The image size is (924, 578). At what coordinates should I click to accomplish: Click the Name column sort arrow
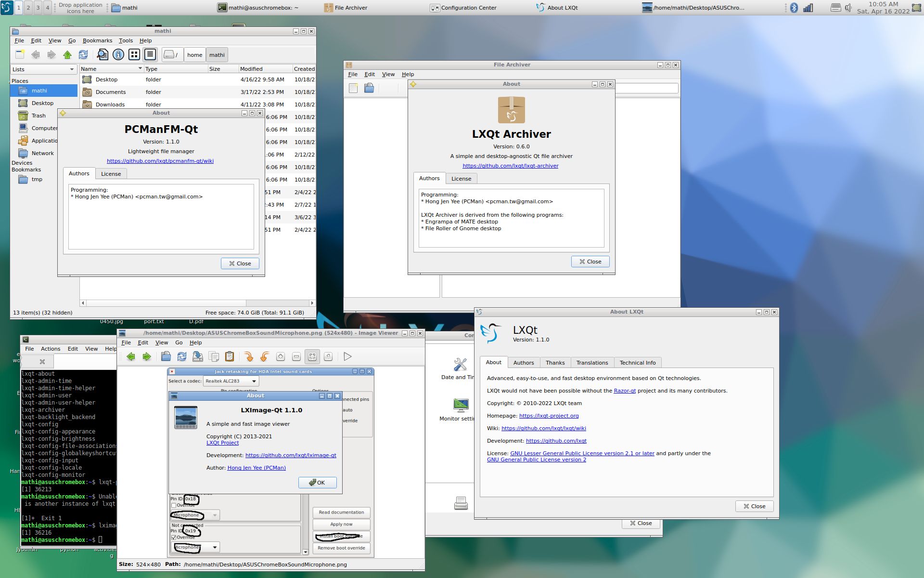[140, 68]
